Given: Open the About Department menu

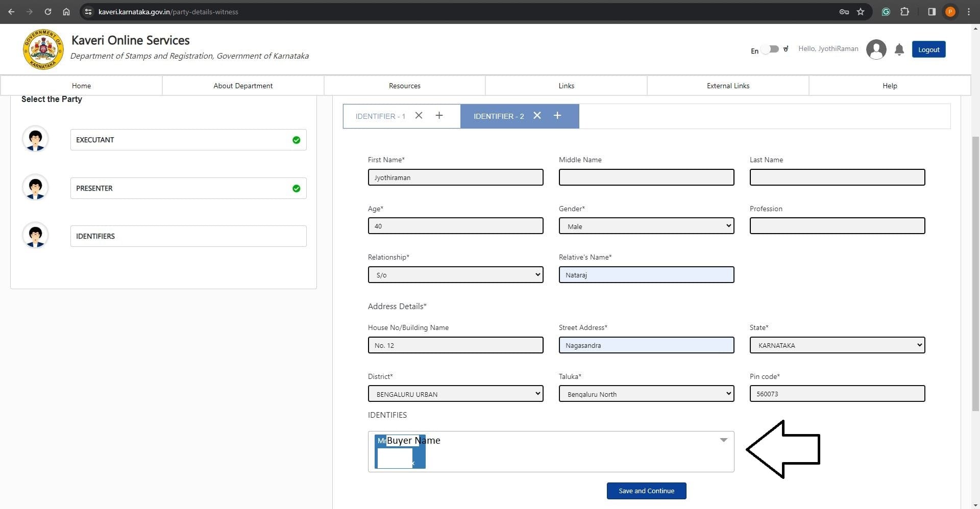Looking at the screenshot, I should pos(243,86).
